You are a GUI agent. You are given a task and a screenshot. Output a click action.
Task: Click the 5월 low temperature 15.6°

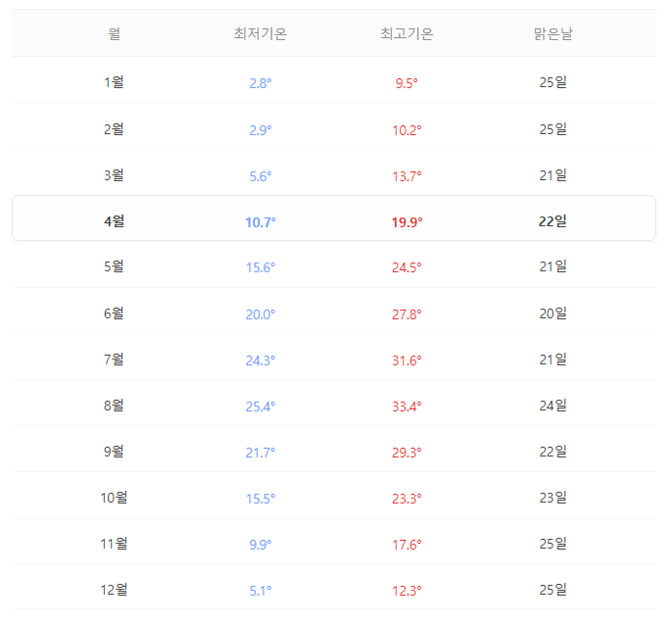(261, 267)
